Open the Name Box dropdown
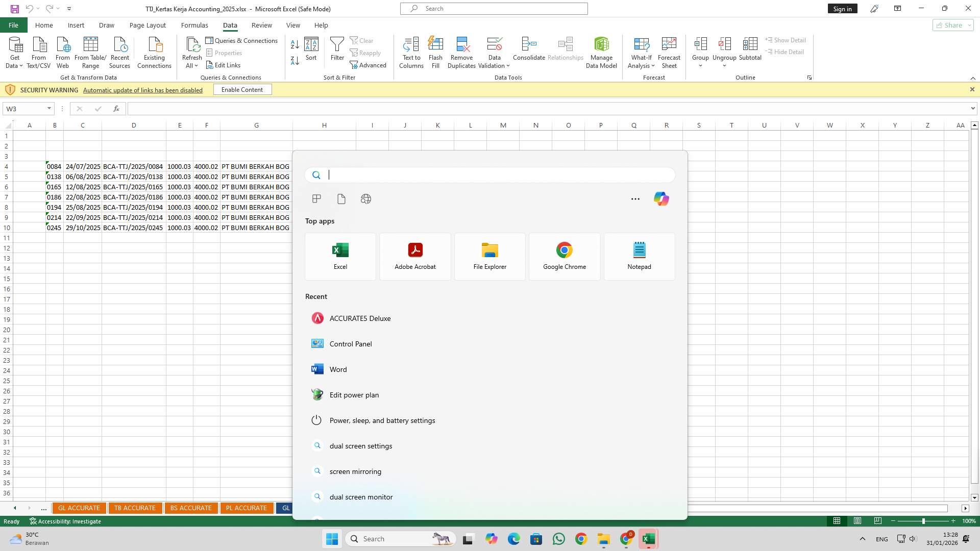This screenshot has height=551, width=980. pyautogui.click(x=49, y=108)
